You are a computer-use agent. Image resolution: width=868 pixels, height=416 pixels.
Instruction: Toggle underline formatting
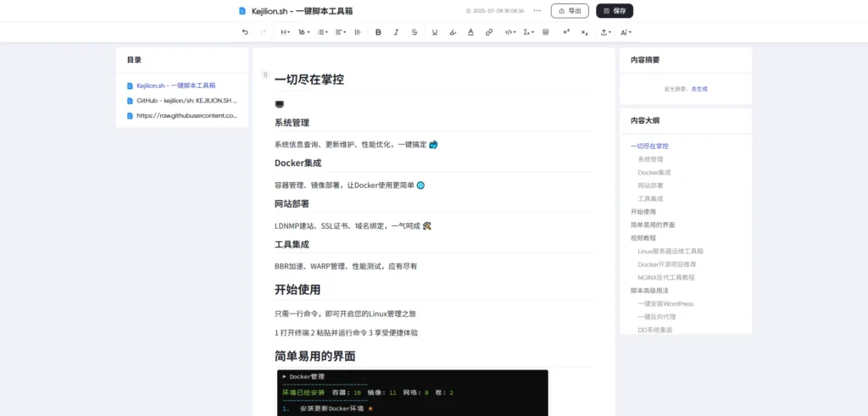[x=435, y=33]
